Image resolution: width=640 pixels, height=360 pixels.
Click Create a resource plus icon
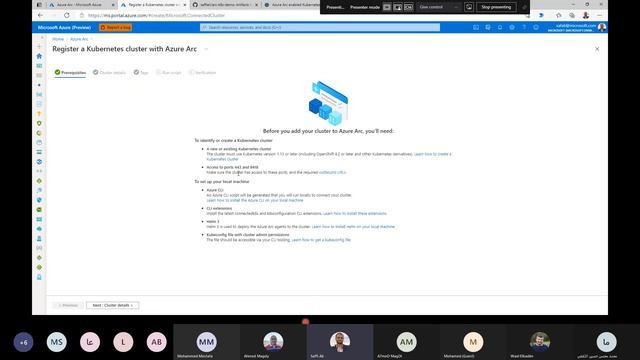[39, 47]
